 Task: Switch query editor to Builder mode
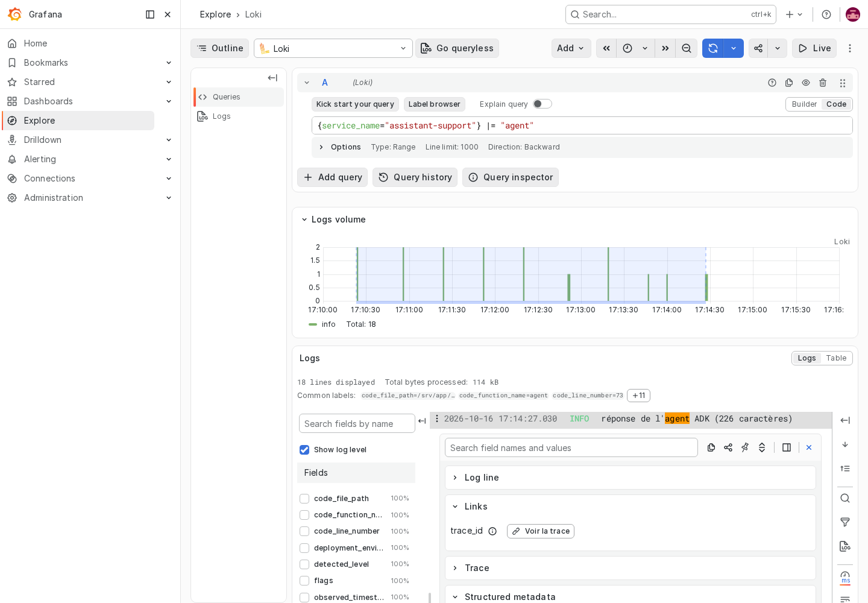tap(804, 104)
